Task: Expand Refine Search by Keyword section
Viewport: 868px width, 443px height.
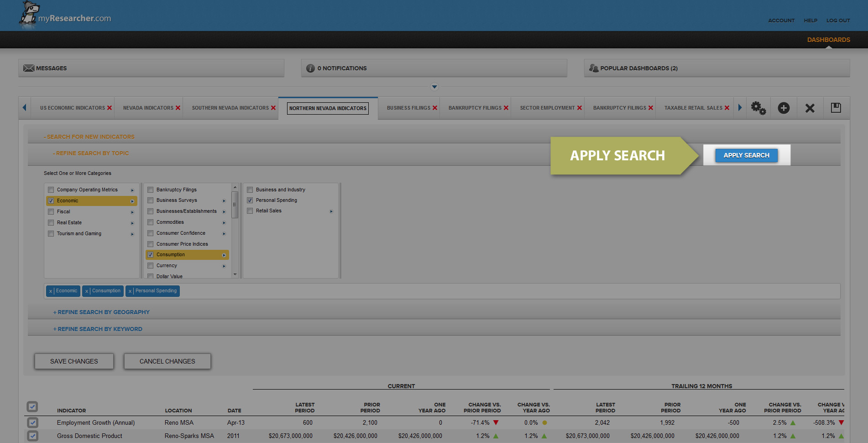Action: click(x=98, y=329)
